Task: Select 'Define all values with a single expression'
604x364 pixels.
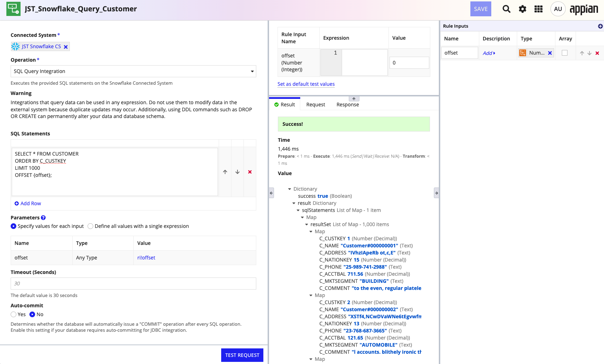Action: [x=90, y=226]
